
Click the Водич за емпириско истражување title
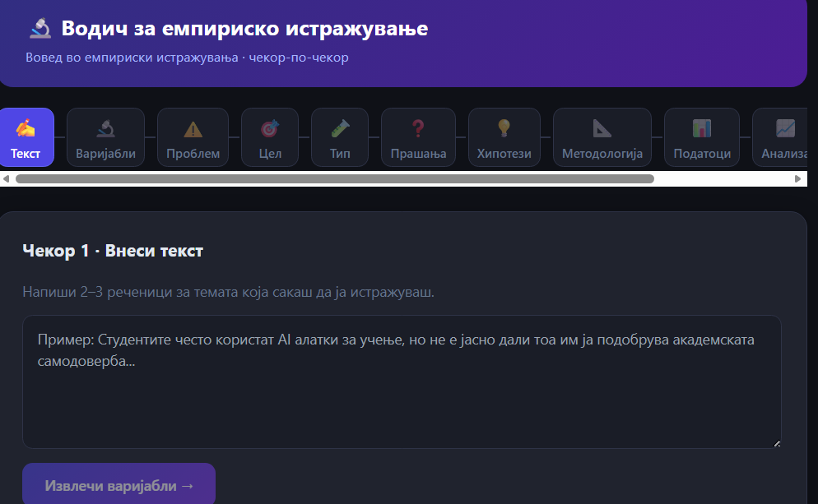(x=244, y=29)
